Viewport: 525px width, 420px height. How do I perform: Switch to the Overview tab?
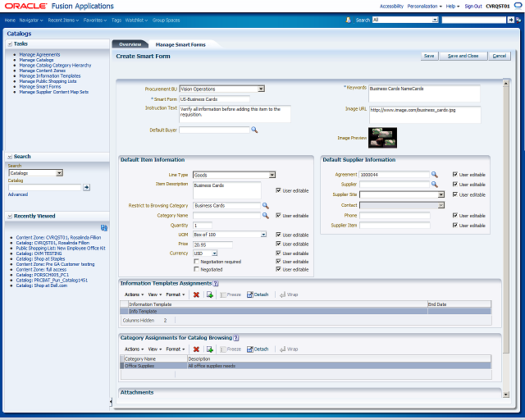pyautogui.click(x=130, y=44)
